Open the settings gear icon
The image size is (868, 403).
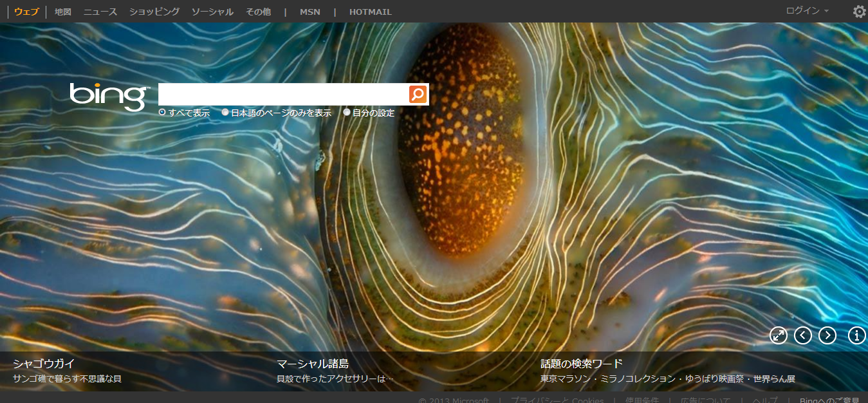[859, 12]
